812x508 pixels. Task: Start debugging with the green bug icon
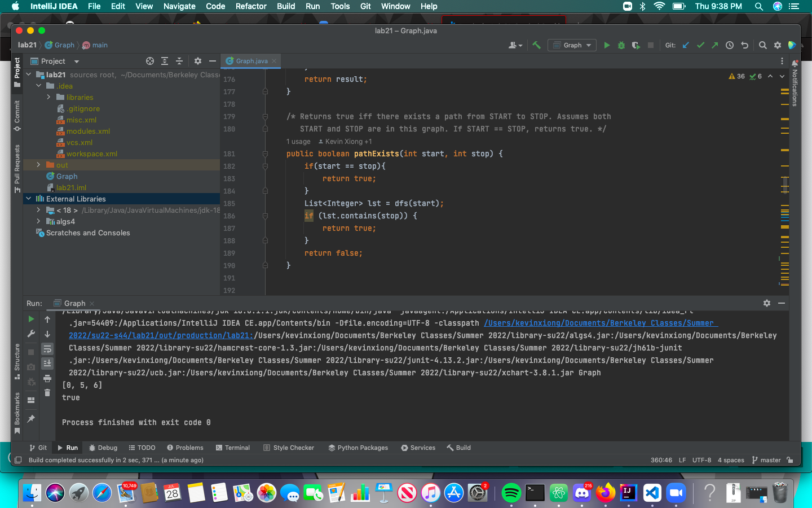tap(621, 45)
